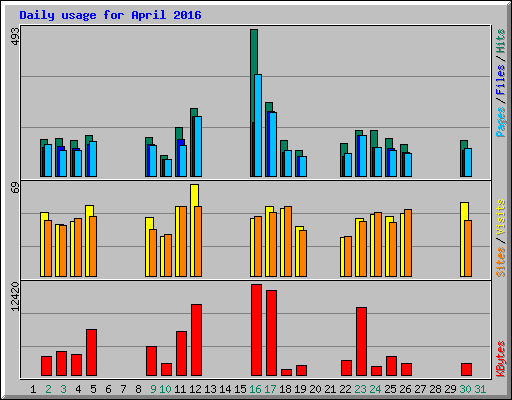Click the red KBytes bar for day 17
The width and height of the screenshot is (512, 400).
point(271,333)
